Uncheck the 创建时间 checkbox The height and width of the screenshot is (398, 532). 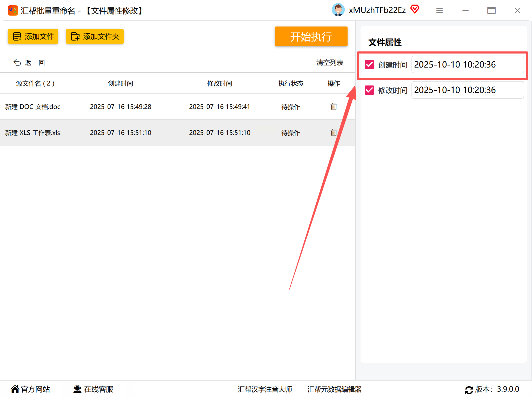(369, 65)
